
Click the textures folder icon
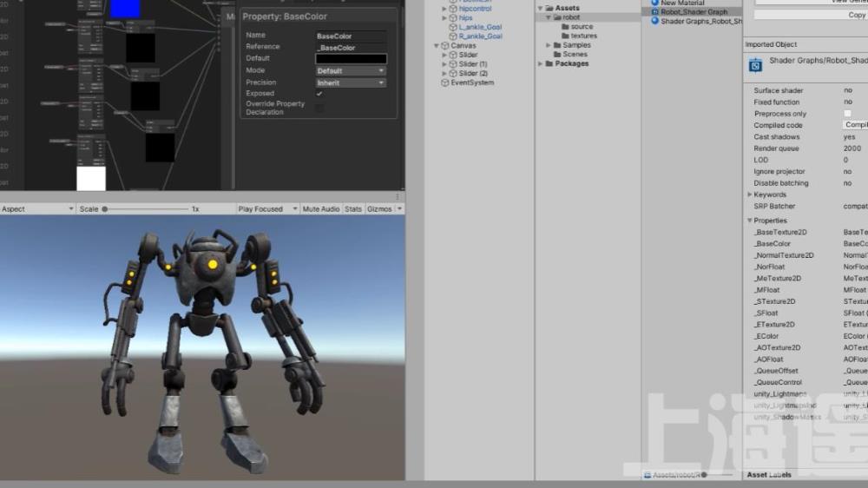tap(565, 36)
